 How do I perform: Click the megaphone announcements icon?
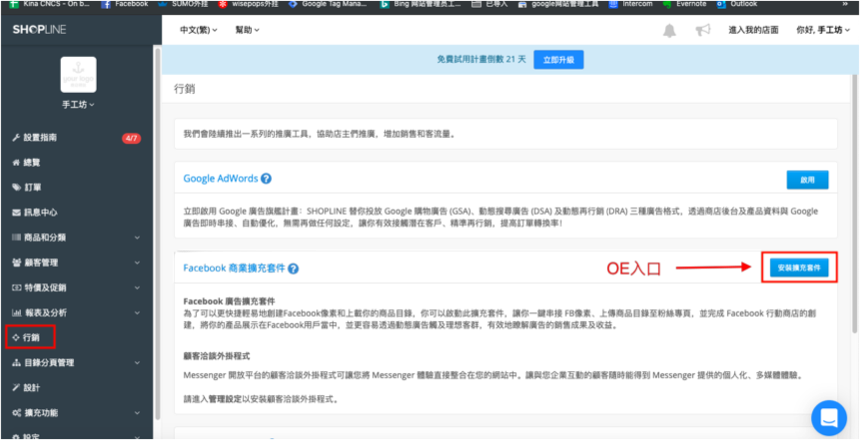point(703,31)
